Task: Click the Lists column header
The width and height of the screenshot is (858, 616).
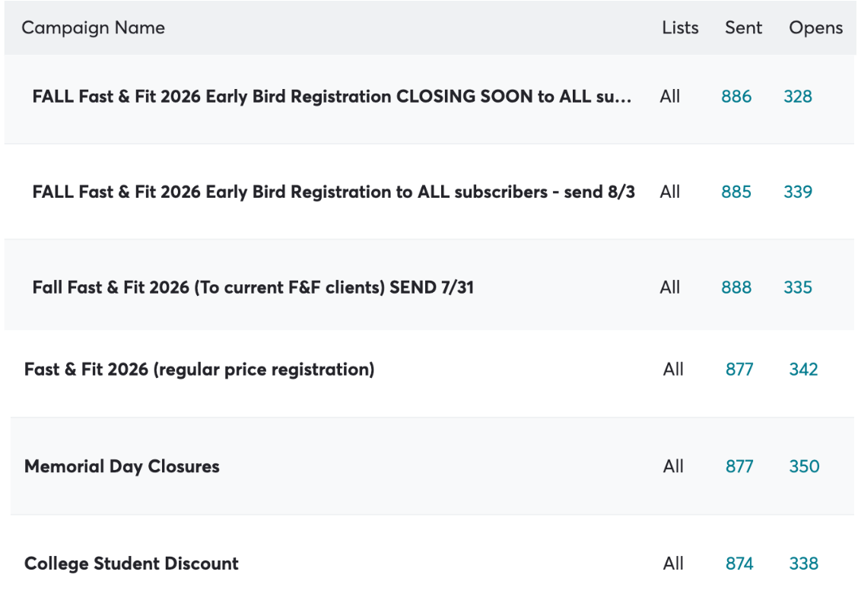Action: click(680, 28)
